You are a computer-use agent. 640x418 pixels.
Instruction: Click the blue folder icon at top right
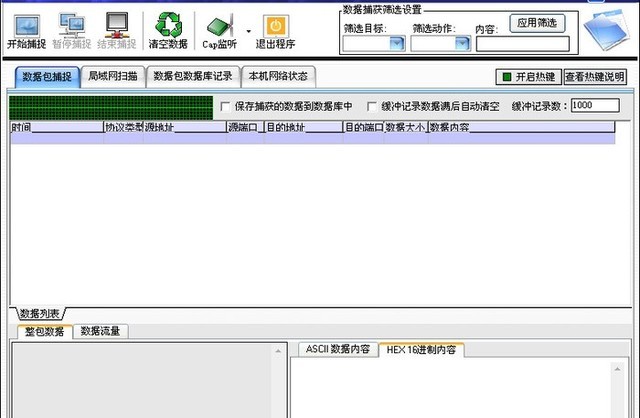coord(606,32)
